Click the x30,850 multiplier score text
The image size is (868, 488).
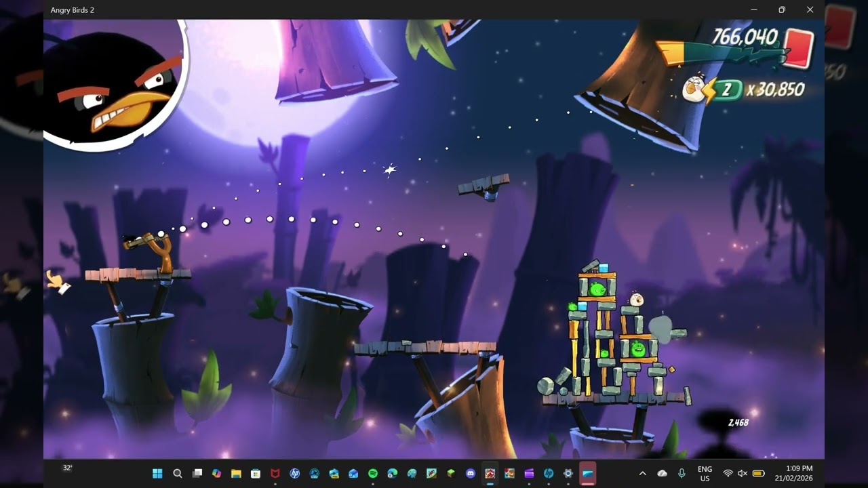point(775,89)
